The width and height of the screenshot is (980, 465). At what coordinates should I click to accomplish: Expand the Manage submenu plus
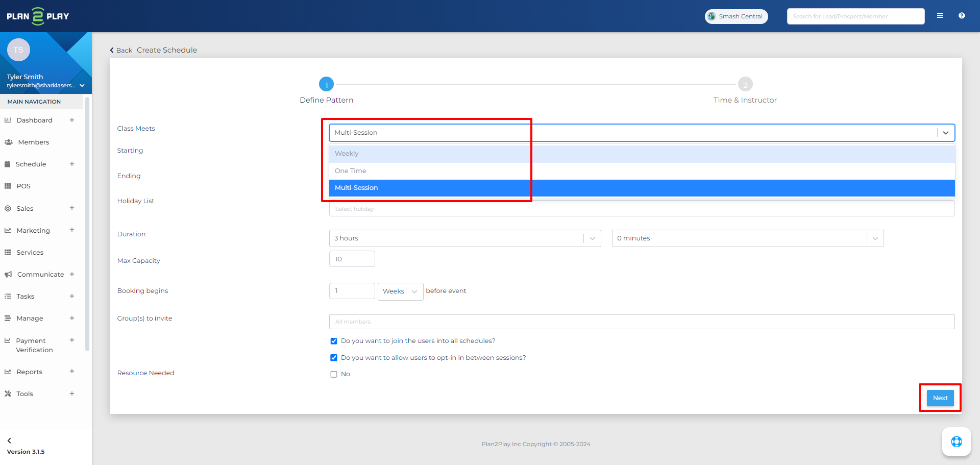click(72, 318)
